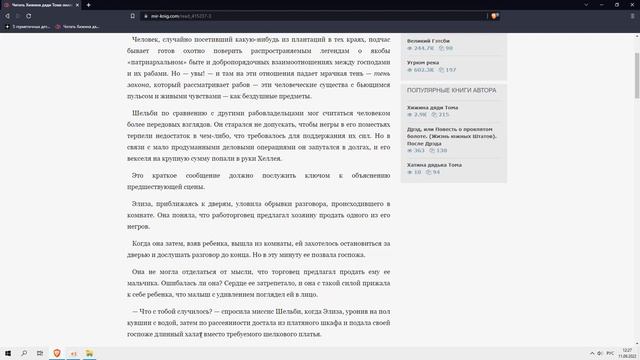Open Windows taskbar search
Image resolution: width=640 pixels, height=360 pixels.
coord(24,353)
